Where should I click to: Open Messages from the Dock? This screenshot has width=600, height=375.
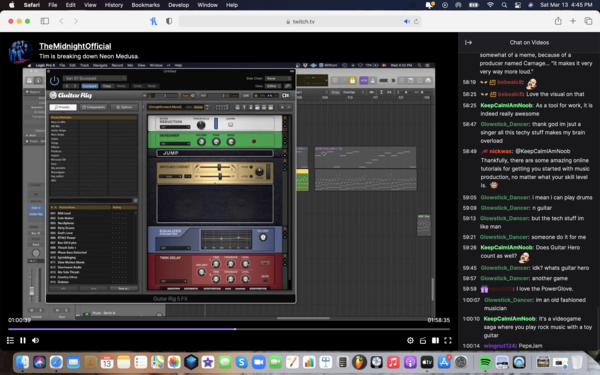[225, 362]
